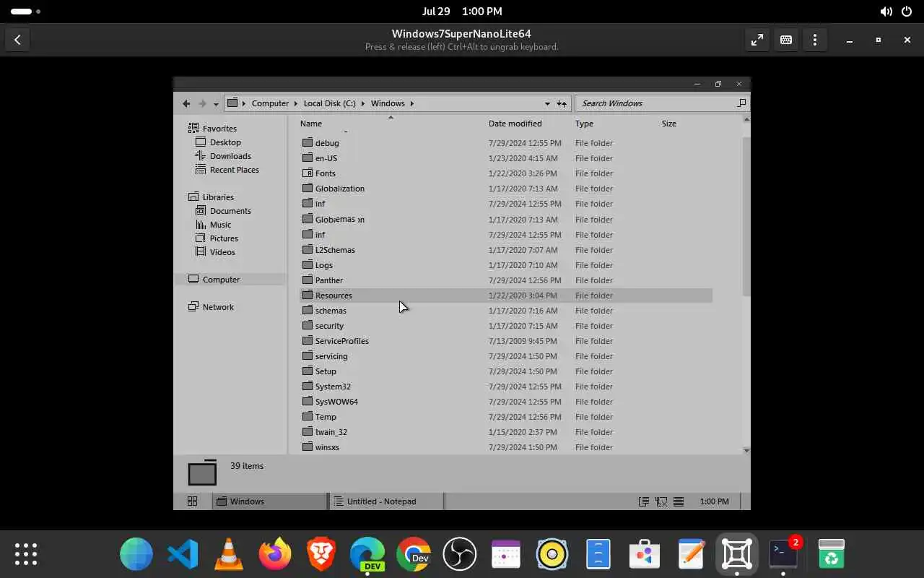Open Recent Places in Favorites

234,170
